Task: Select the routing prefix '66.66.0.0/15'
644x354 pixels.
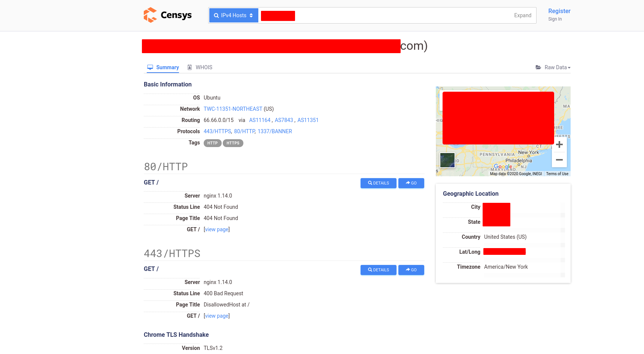Action: (x=219, y=120)
